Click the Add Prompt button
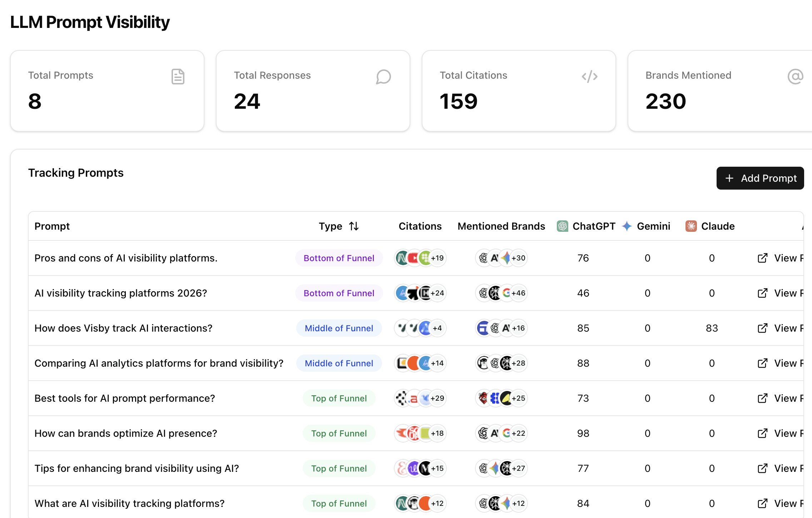This screenshot has width=812, height=518. [760, 178]
